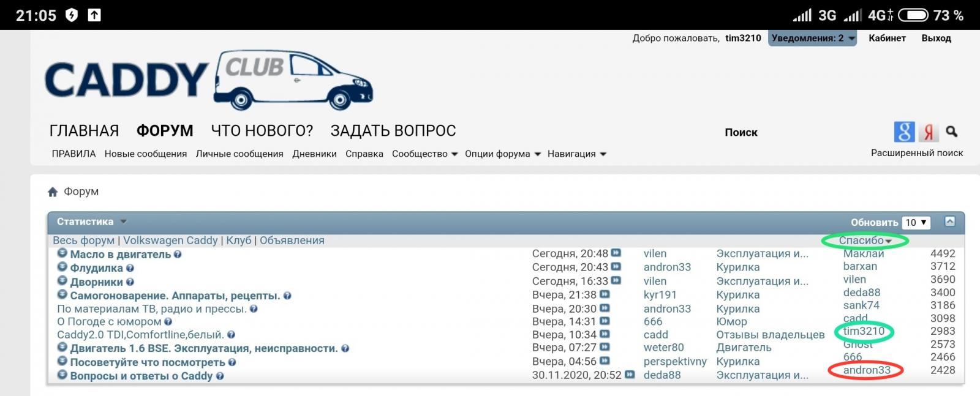Expand the Сообщество menu

[425, 154]
